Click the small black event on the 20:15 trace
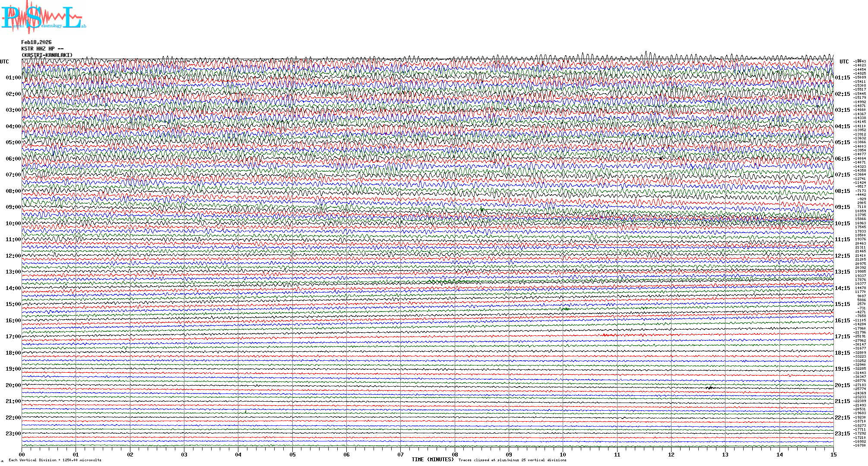This screenshot has width=868, height=466. (x=710, y=388)
